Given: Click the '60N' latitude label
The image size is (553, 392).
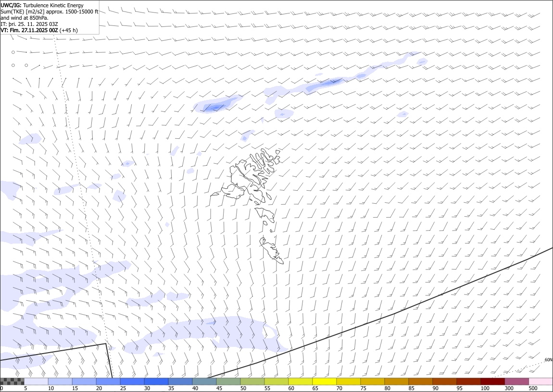Looking at the screenshot, I should (548, 360).
